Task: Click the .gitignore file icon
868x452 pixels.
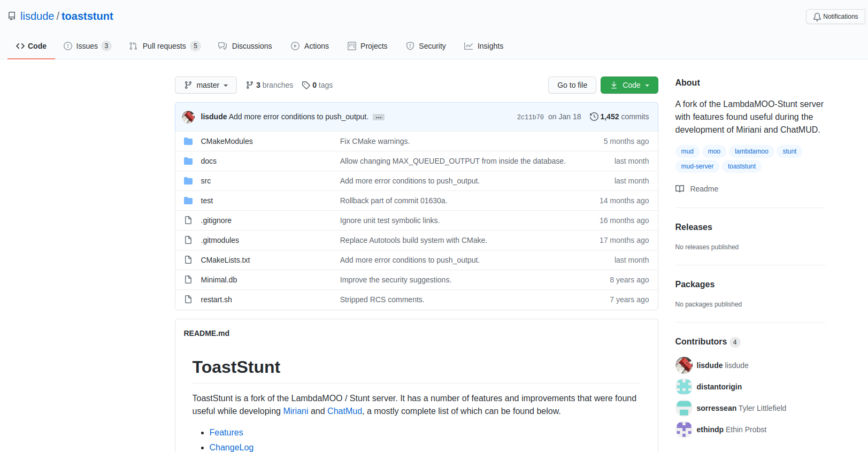Action: (188, 220)
